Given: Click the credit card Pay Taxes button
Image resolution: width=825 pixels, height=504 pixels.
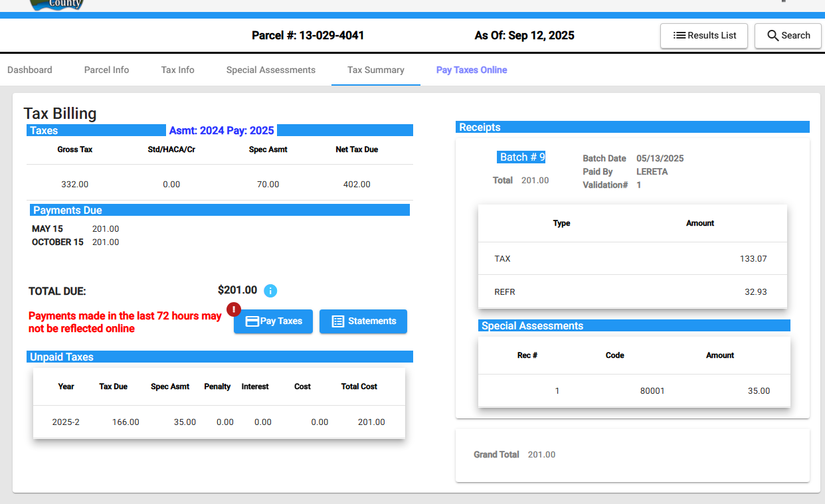Looking at the screenshot, I should point(273,321).
